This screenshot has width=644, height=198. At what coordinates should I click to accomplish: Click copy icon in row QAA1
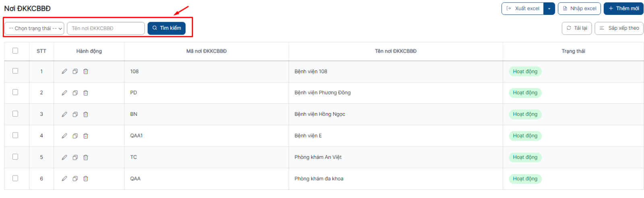tap(75, 136)
